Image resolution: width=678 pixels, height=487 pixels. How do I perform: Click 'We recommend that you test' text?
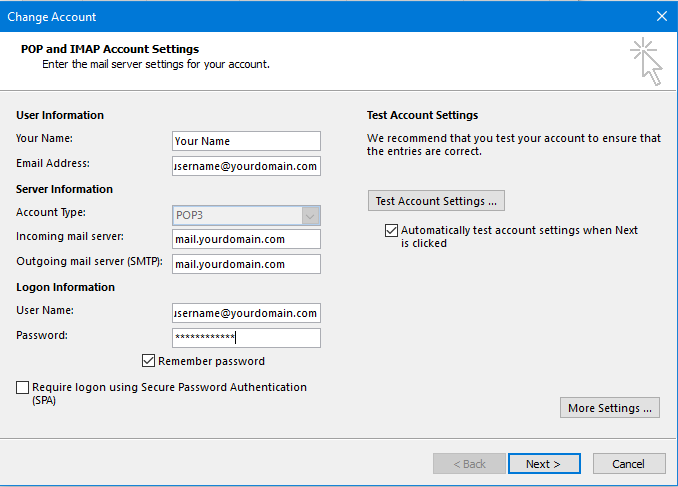coord(514,144)
